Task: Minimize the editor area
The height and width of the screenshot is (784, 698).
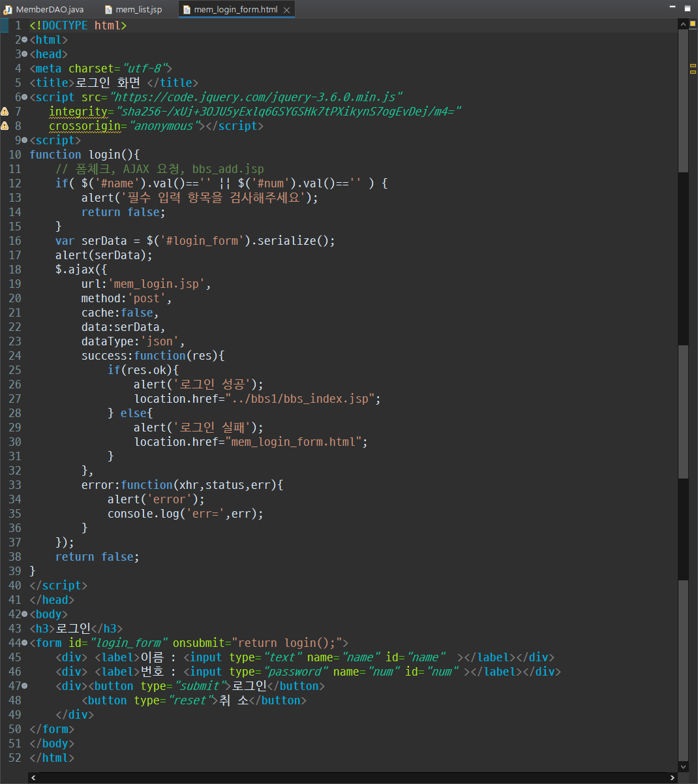Action: tap(673, 6)
